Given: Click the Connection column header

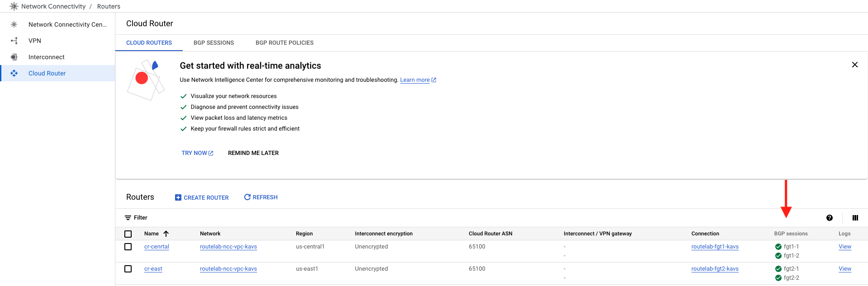Looking at the screenshot, I should pos(705,234).
